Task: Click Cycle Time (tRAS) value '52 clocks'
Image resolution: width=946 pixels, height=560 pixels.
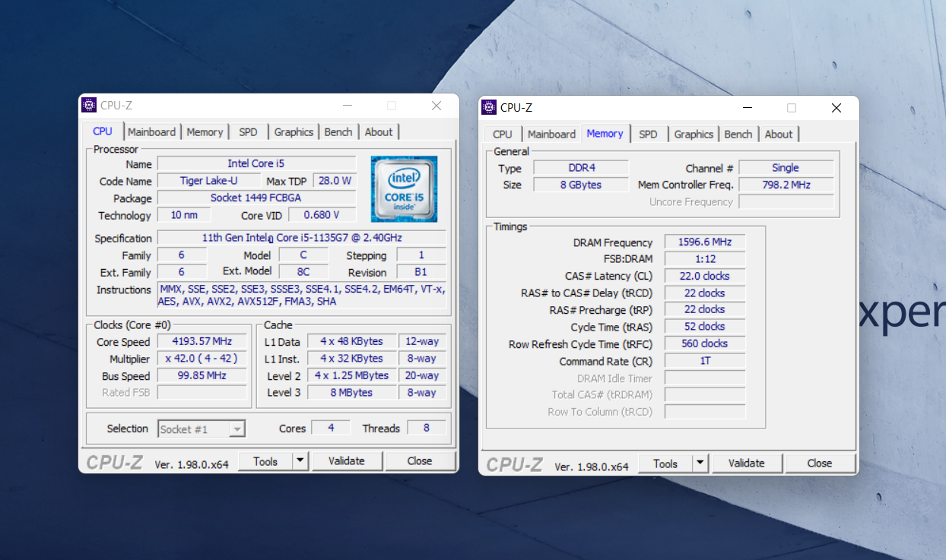Action: coord(705,327)
